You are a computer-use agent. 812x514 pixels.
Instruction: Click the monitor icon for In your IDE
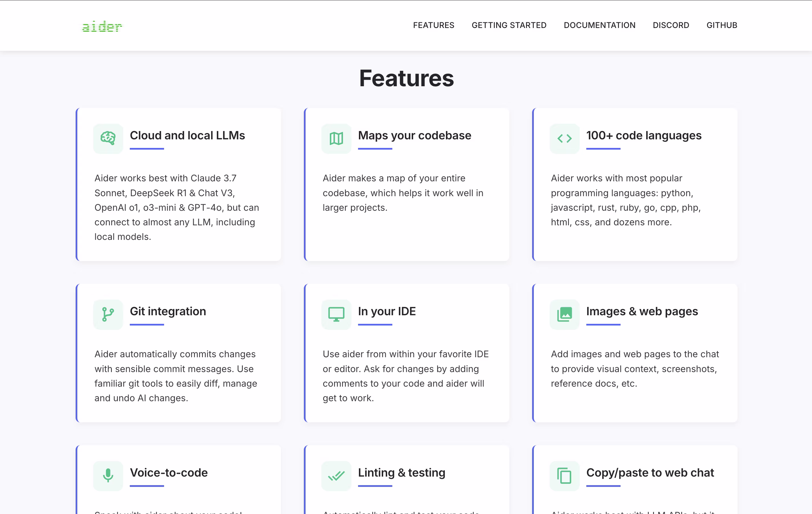point(336,314)
